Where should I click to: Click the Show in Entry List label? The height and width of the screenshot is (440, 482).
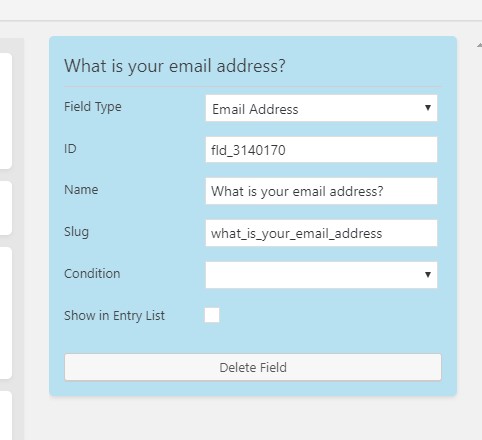[x=114, y=316]
